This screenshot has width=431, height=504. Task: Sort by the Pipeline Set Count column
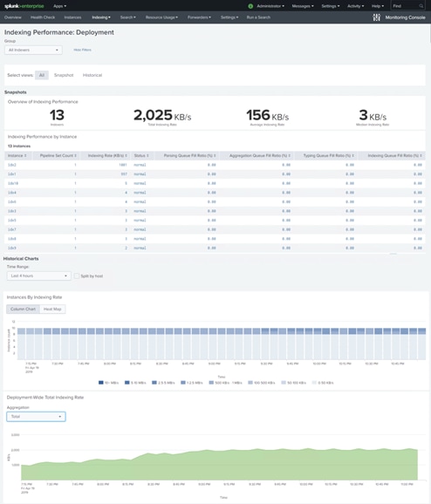tap(58, 155)
